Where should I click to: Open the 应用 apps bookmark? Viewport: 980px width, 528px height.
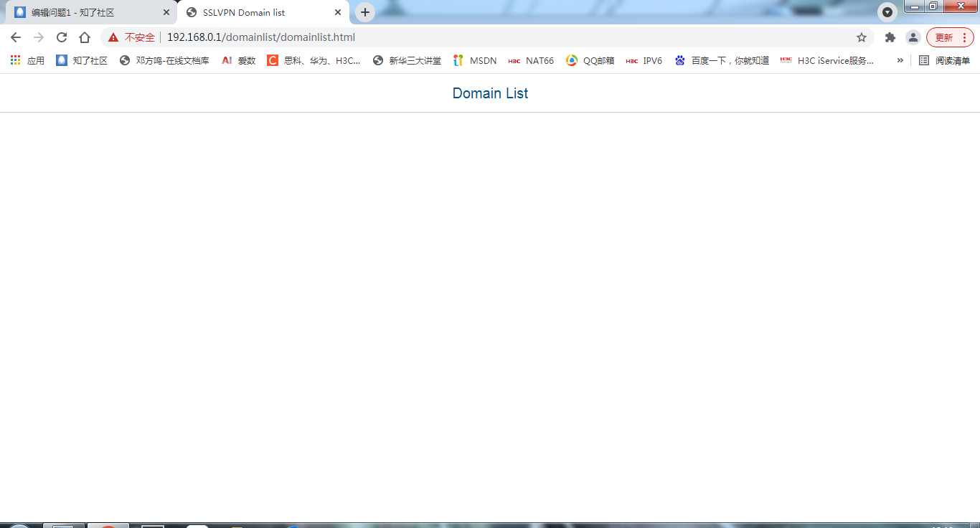27,60
